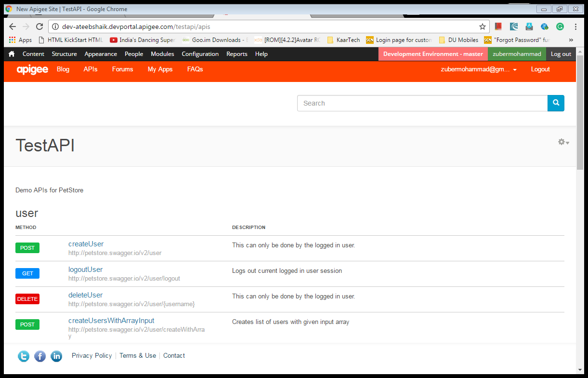Click the browser back arrow
This screenshot has height=378, width=588.
(13, 27)
